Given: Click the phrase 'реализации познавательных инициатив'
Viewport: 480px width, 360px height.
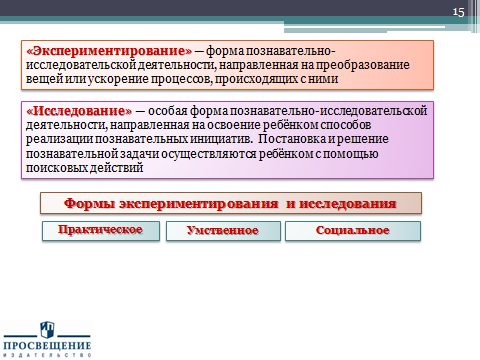Looking at the screenshot, I should click(139, 139).
